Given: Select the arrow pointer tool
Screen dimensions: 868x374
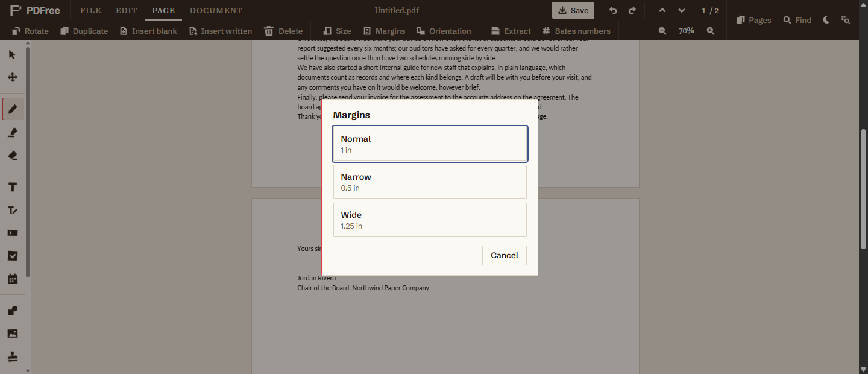Looking at the screenshot, I should click(13, 55).
